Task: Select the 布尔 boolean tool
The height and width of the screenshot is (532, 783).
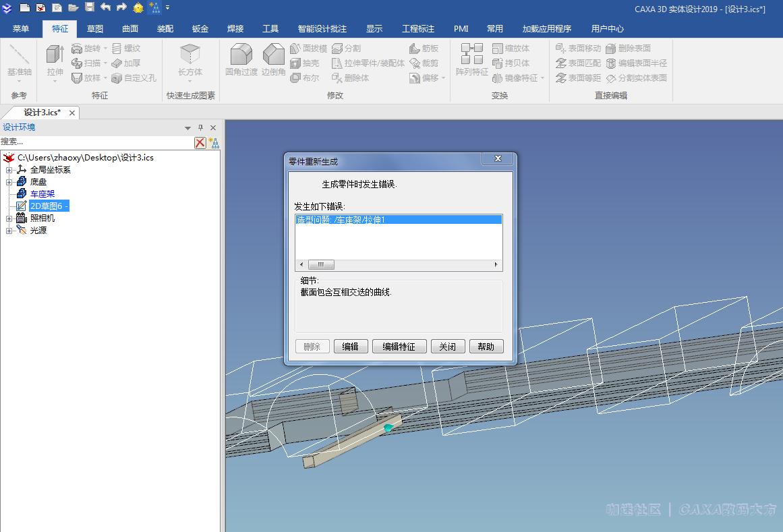Action: [x=305, y=78]
